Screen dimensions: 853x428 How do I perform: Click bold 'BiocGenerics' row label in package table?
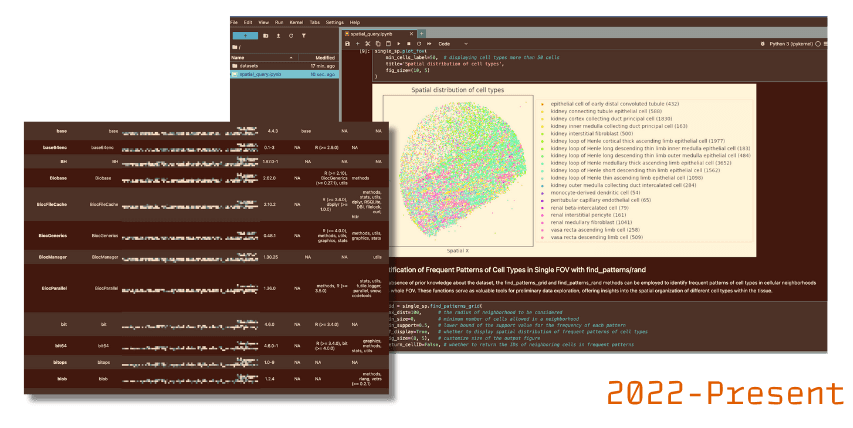click(x=53, y=236)
